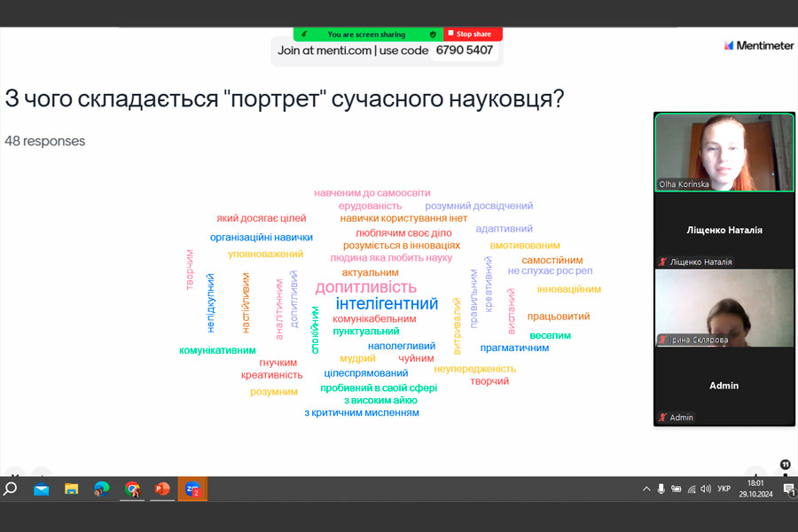Open Zoom from the taskbar
This screenshot has height=532, width=798.
pyautogui.click(x=192, y=489)
